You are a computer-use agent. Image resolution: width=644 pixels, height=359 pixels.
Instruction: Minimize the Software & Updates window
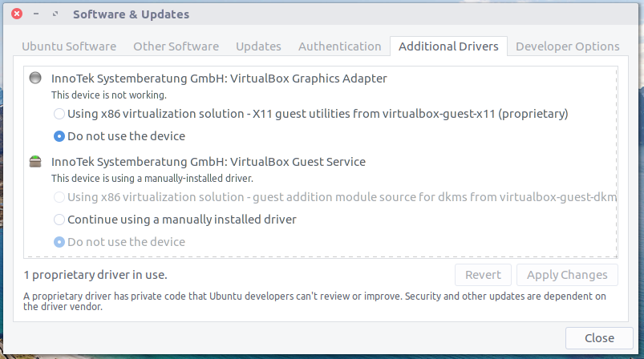point(36,14)
